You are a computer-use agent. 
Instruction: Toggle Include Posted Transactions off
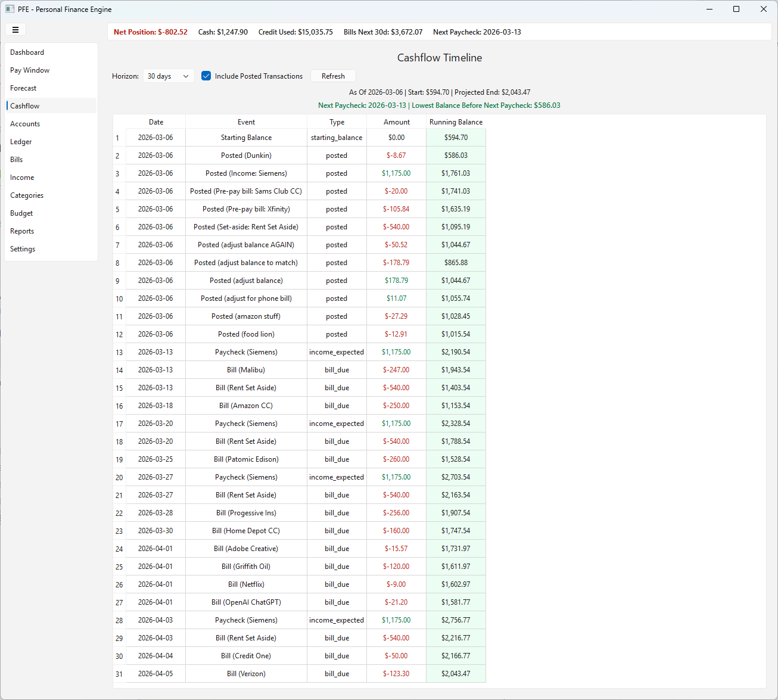(x=206, y=76)
